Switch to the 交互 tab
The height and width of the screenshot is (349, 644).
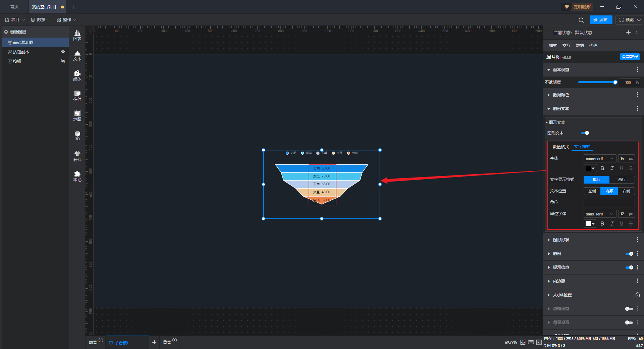click(x=566, y=46)
